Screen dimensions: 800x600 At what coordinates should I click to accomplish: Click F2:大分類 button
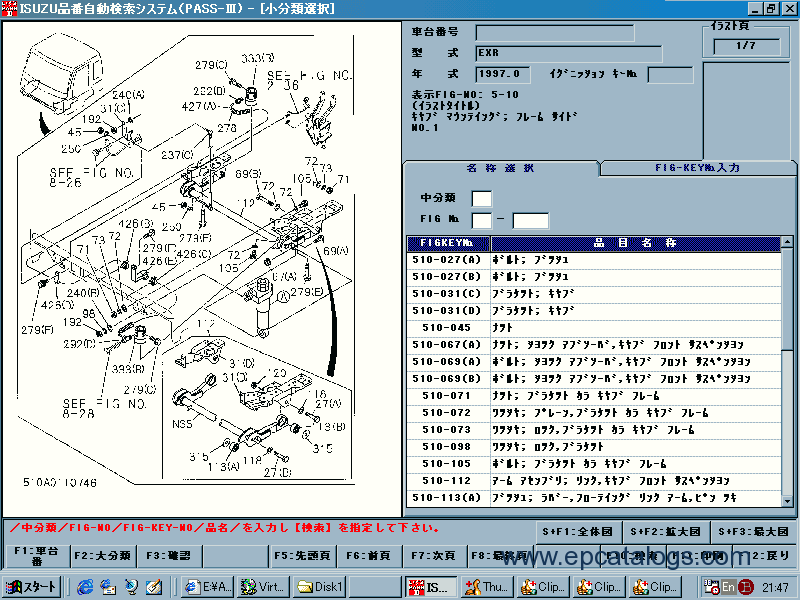103,556
